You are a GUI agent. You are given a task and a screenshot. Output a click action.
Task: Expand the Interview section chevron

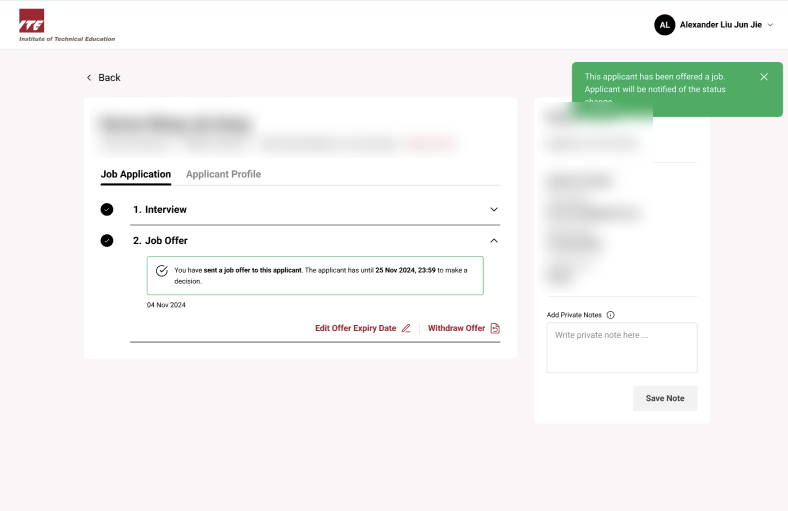pyautogui.click(x=494, y=210)
